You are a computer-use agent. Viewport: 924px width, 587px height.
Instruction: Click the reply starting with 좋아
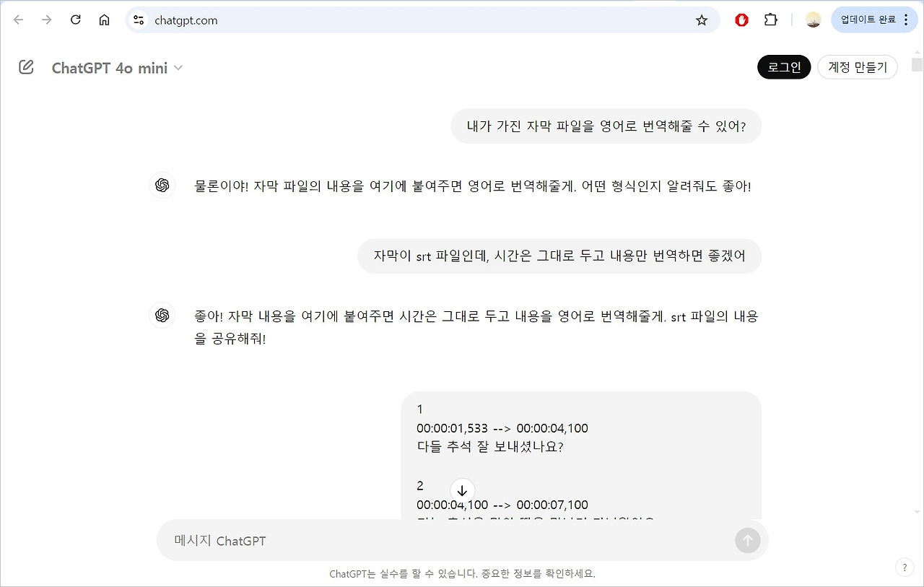(476, 327)
